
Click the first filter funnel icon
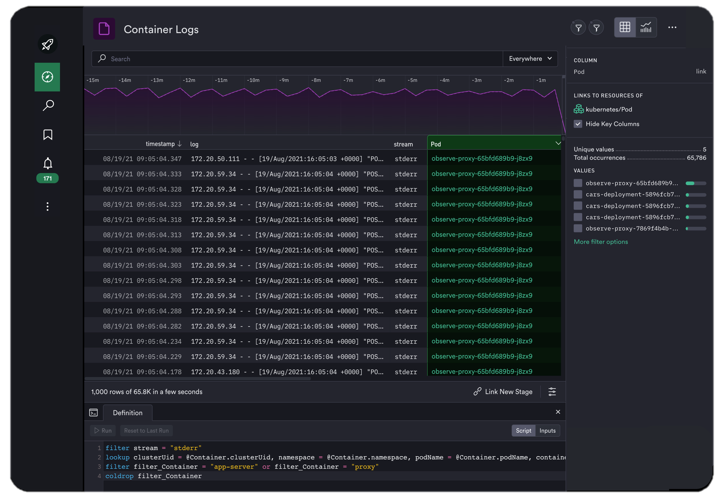579,28
